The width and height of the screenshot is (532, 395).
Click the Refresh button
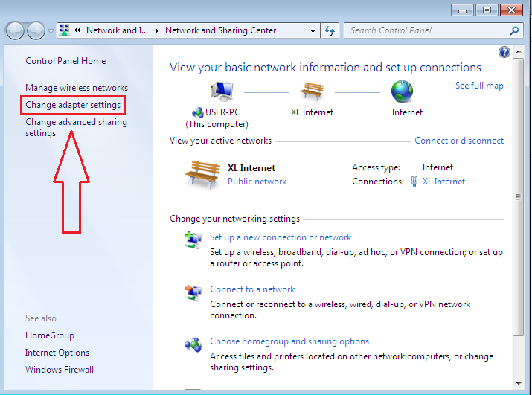pyautogui.click(x=330, y=31)
